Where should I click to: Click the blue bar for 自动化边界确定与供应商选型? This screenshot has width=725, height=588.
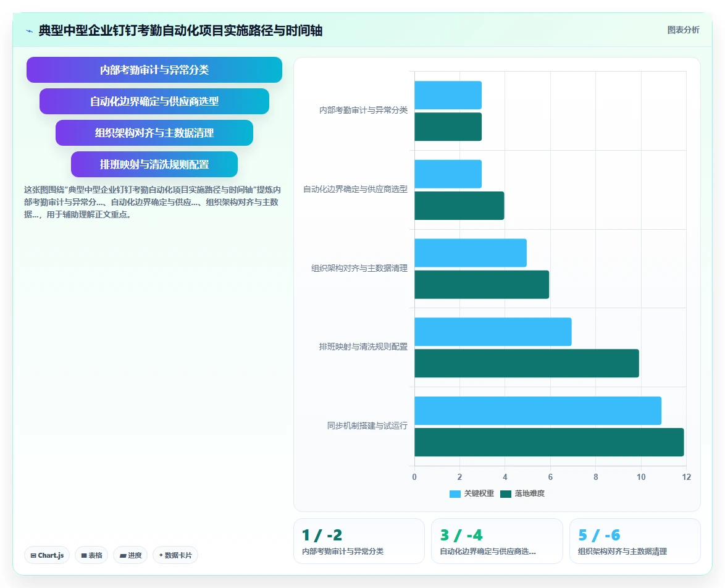pyautogui.click(x=448, y=174)
